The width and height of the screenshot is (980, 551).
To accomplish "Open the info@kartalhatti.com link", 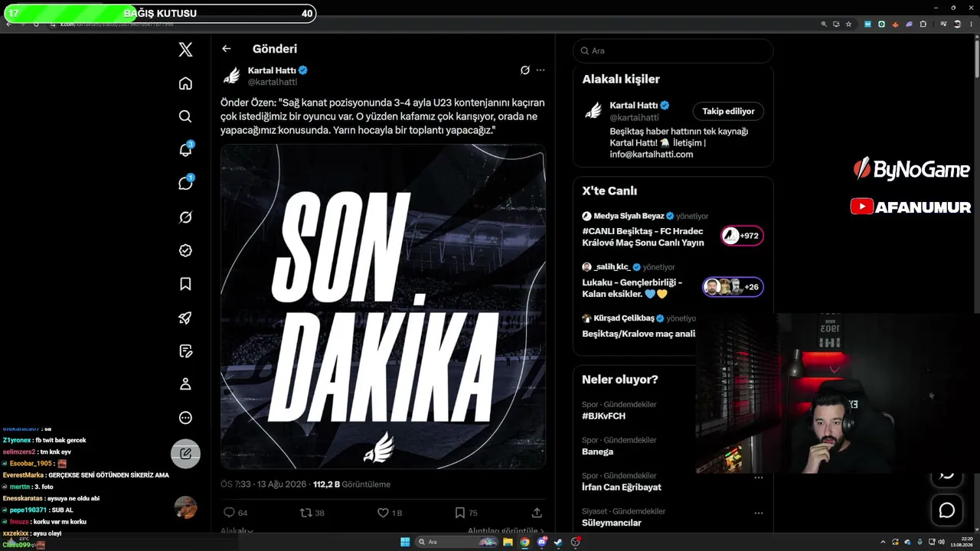I will (x=652, y=154).
